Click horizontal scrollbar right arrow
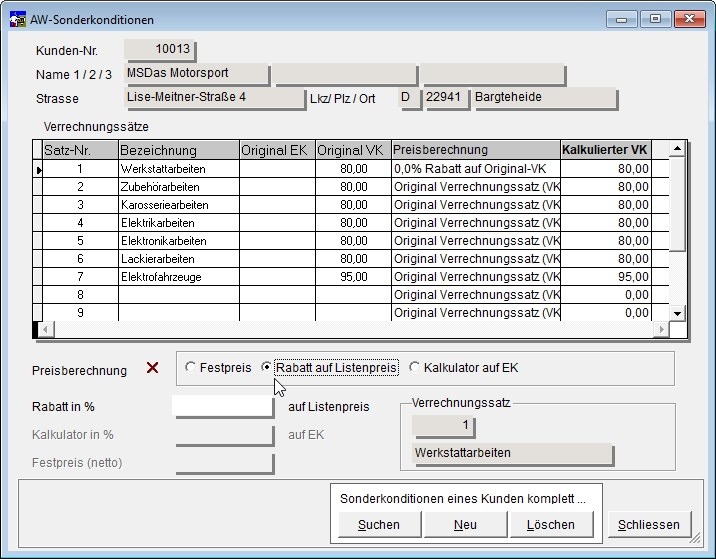 click(x=661, y=329)
